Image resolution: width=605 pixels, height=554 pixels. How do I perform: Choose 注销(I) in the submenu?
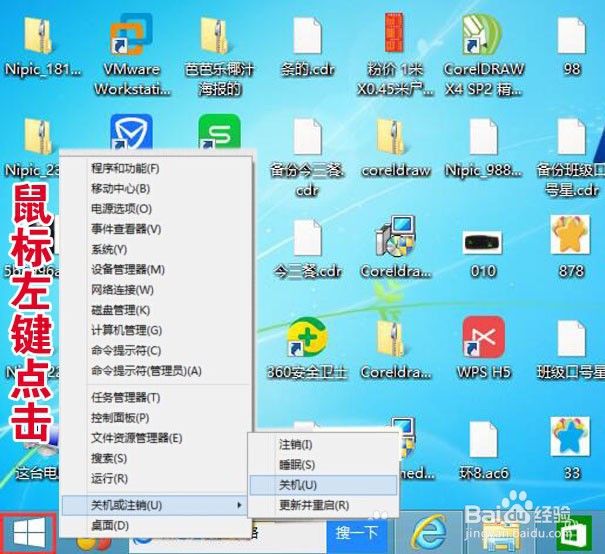(323, 444)
